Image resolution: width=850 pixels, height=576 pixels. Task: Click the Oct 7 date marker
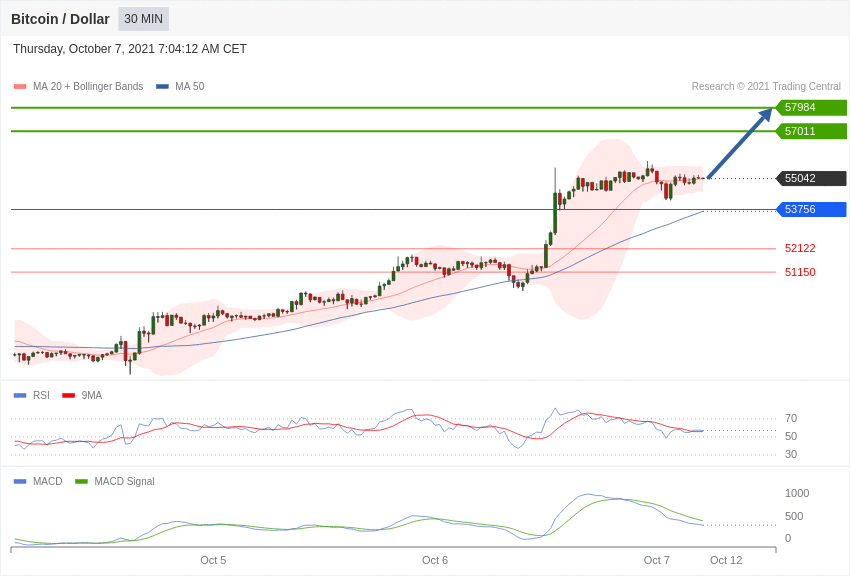tap(657, 560)
